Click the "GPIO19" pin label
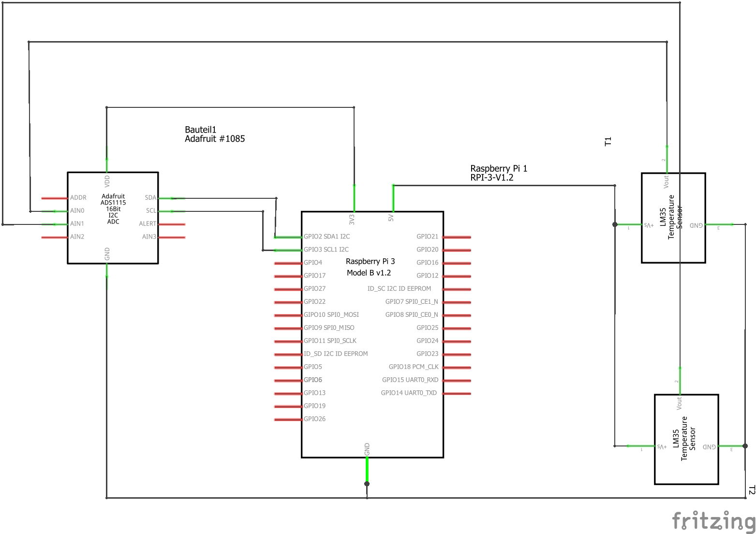 pyautogui.click(x=314, y=406)
